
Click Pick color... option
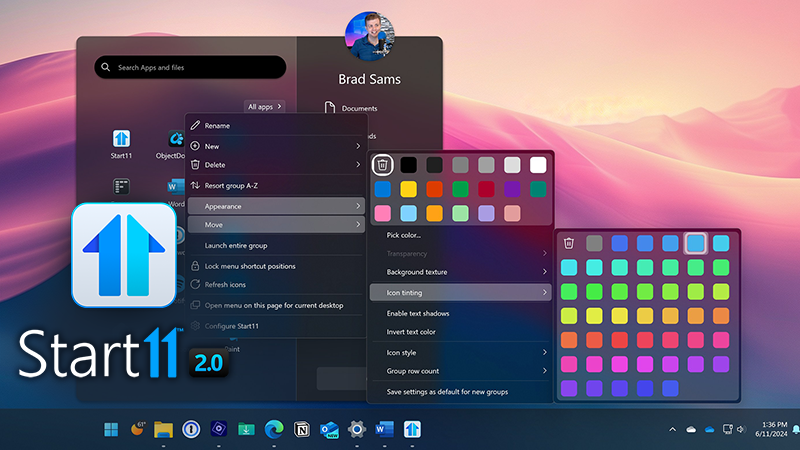404,235
